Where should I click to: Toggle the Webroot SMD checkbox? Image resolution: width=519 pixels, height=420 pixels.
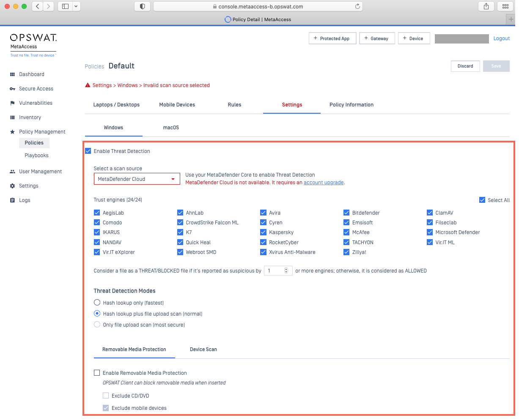click(180, 252)
